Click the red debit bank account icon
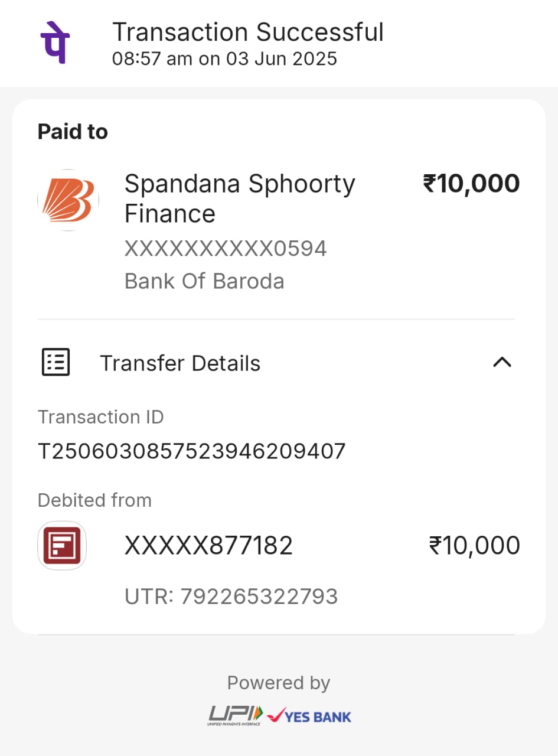The height and width of the screenshot is (756, 558). click(62, 546)
